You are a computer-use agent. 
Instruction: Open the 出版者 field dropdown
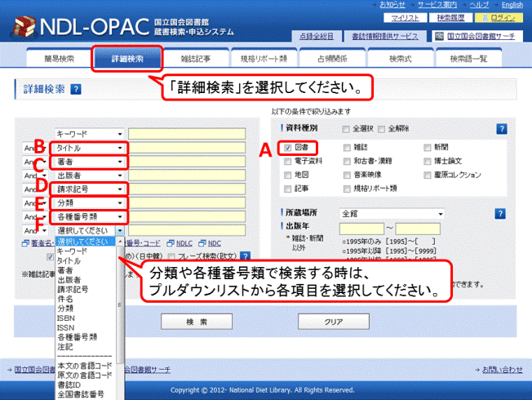tap(89, 176)
